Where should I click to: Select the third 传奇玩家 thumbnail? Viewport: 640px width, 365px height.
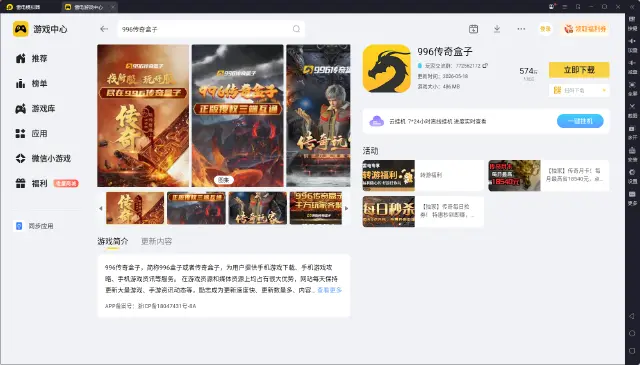(x=258, y=208)
